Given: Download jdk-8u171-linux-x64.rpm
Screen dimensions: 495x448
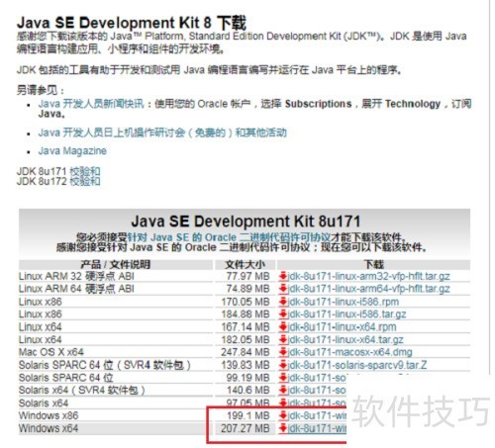Looking at the screenshot, I should 342,327.
